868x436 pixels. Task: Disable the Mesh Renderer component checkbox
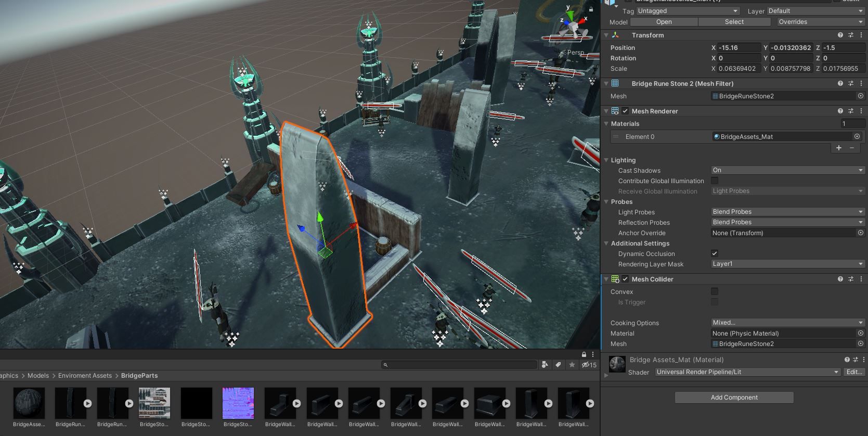click(625, 111)
